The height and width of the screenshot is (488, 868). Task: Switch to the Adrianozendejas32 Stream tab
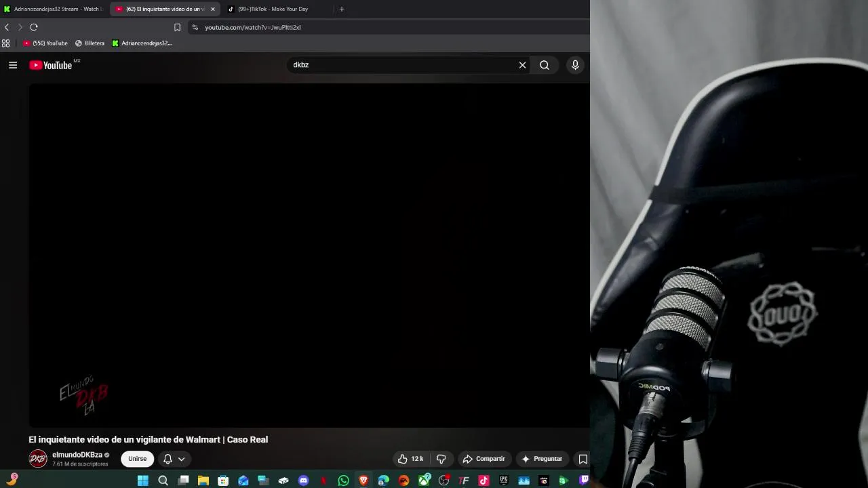54,9
